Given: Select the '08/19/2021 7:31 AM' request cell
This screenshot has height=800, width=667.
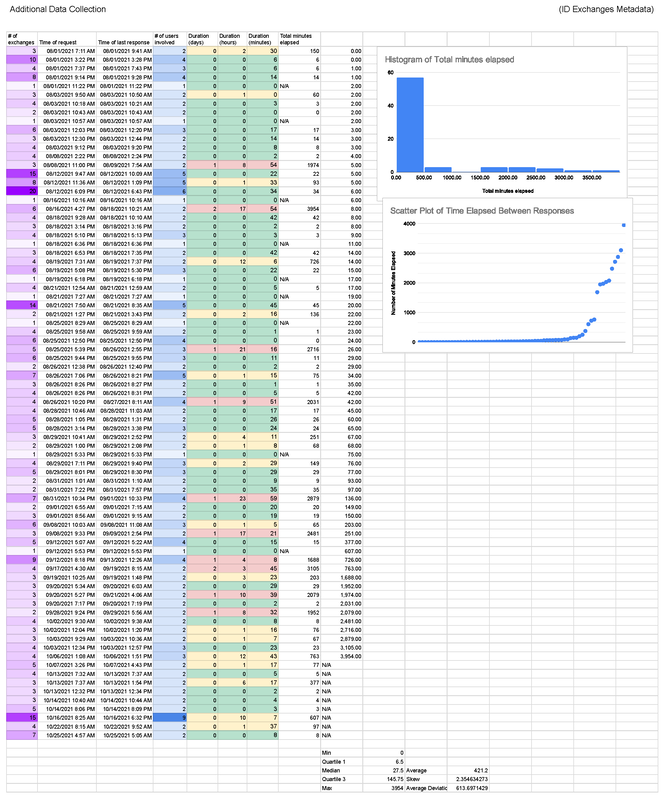Looking at the screenshot, I should (67, 261).
